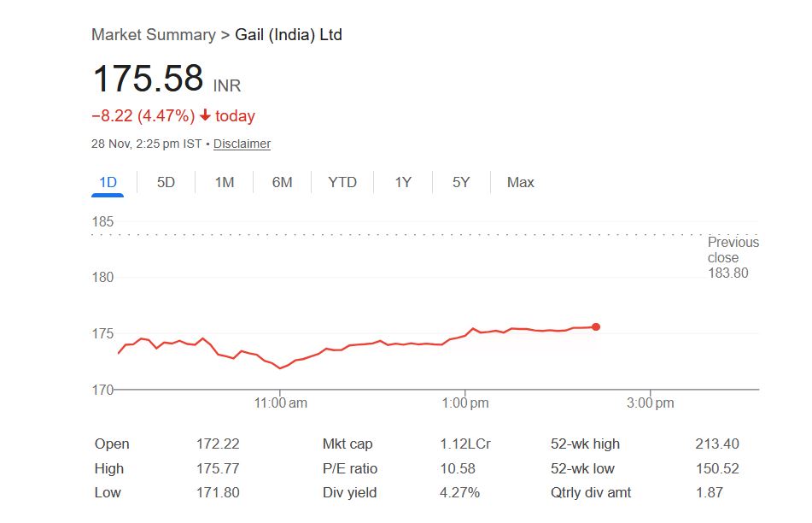This screenshot has width=812, height=523.
Task: Click the Previous close 183.80 label
Action: 733,257
